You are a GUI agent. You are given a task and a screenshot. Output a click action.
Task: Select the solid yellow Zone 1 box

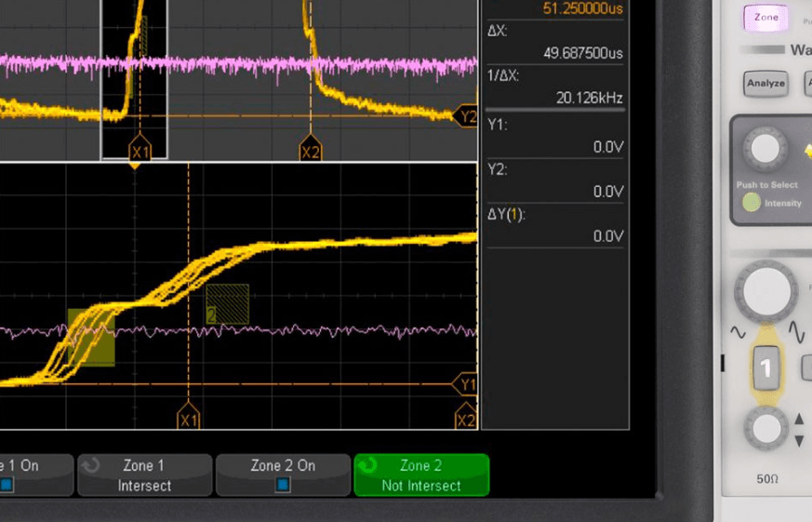tap(91, 338)
